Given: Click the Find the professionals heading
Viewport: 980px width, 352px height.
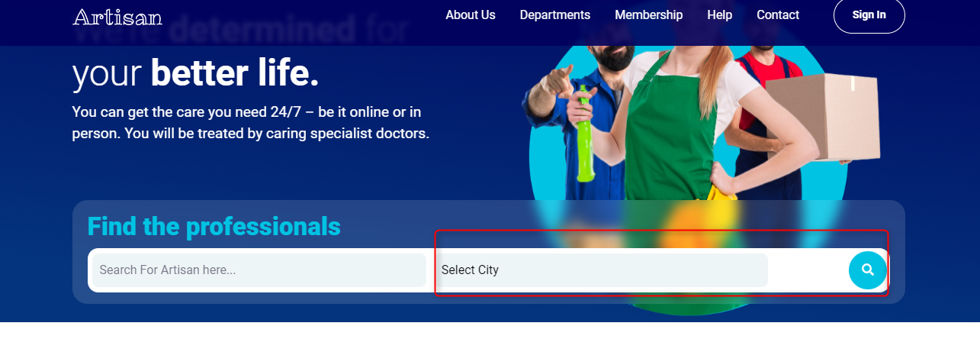Looking at the screenshot, I should click(214, 226).
